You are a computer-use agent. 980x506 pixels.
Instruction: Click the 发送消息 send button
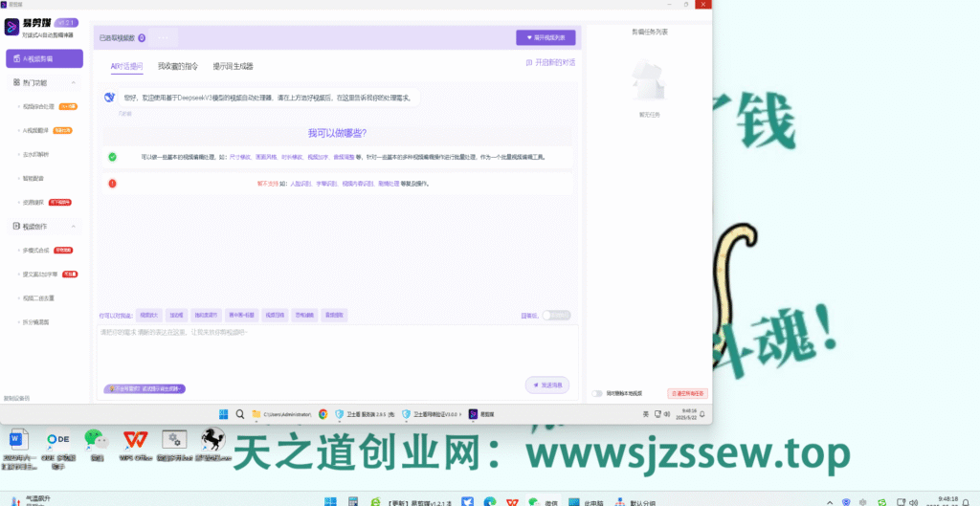coord(547,385)
